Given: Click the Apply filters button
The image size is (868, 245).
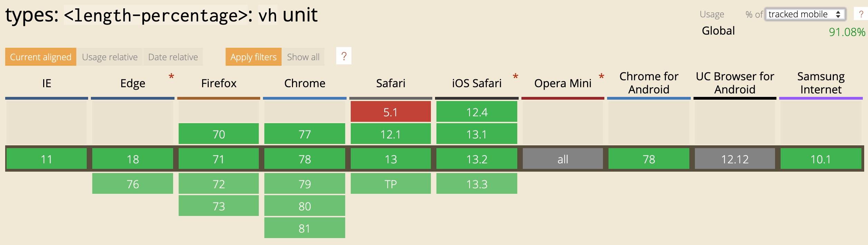Looking at the screenshot, I should 253,57.
